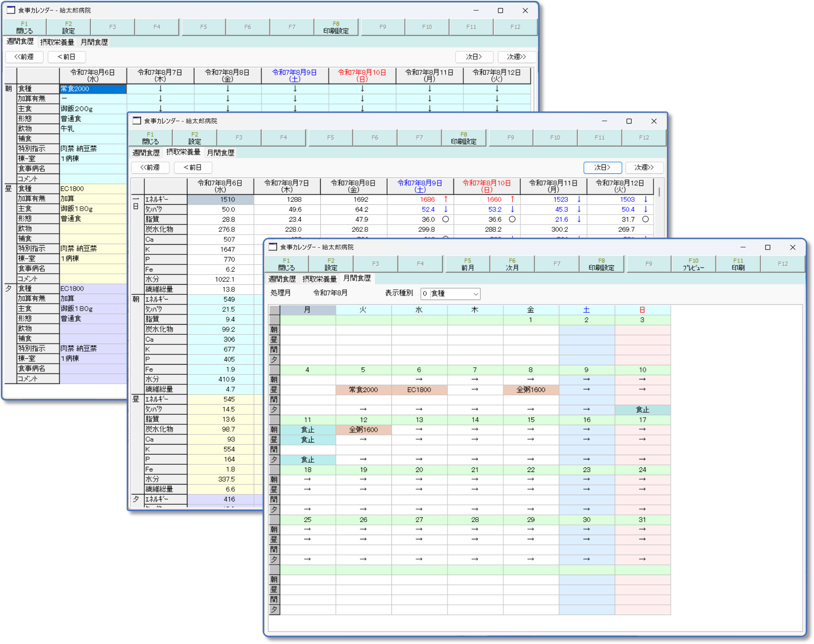
Task: Click F2 settings in front window
Action: tap(331, 264)
